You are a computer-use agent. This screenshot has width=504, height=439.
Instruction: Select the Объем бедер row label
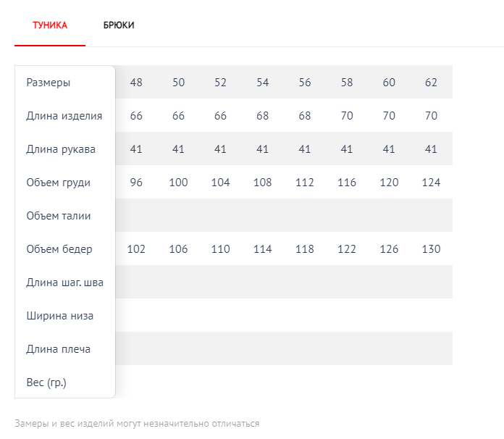(59, 249)
